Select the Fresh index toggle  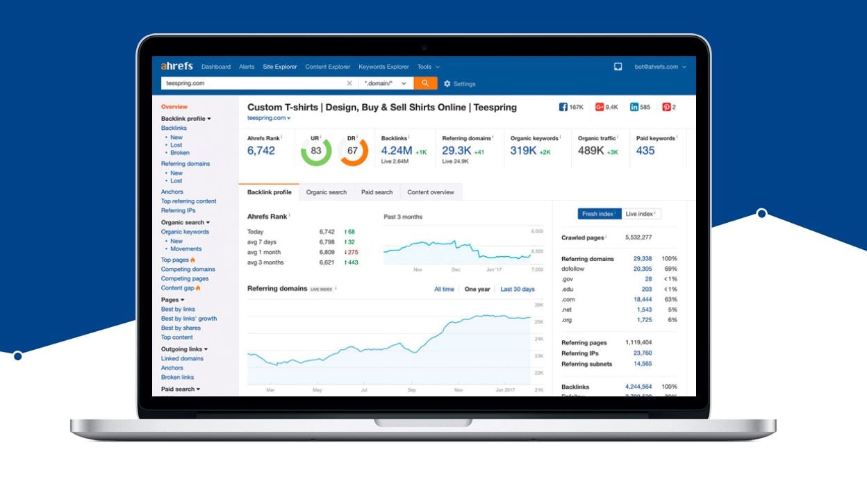pyautogui.click(x=599, y=214)
